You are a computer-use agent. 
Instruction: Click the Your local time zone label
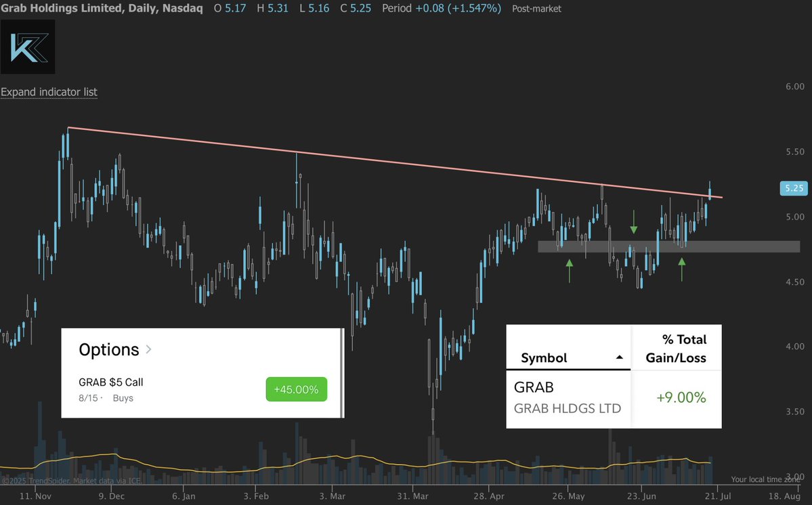[x=765, y=479]
